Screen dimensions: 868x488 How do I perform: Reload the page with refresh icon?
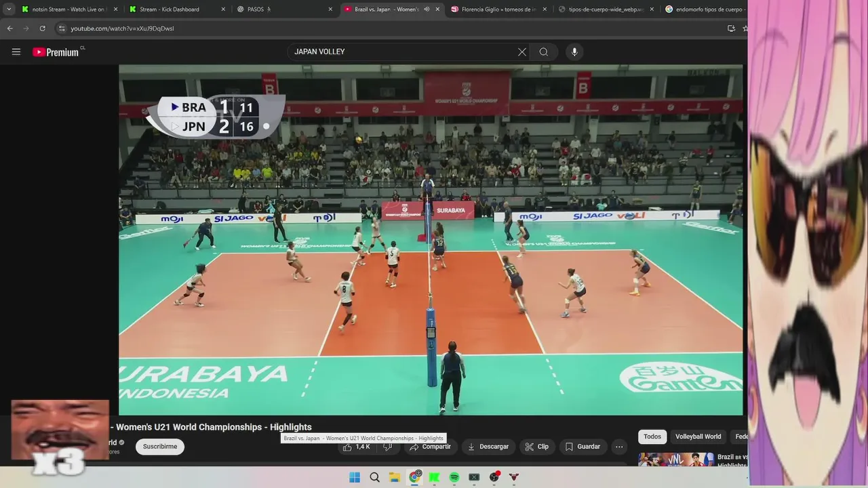click(x=42, y=28)
